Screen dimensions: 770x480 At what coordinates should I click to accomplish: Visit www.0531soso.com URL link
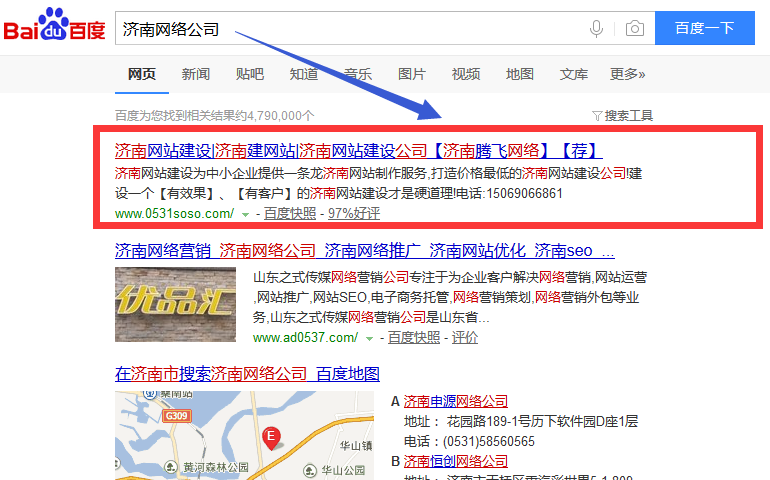click(174, 214)
